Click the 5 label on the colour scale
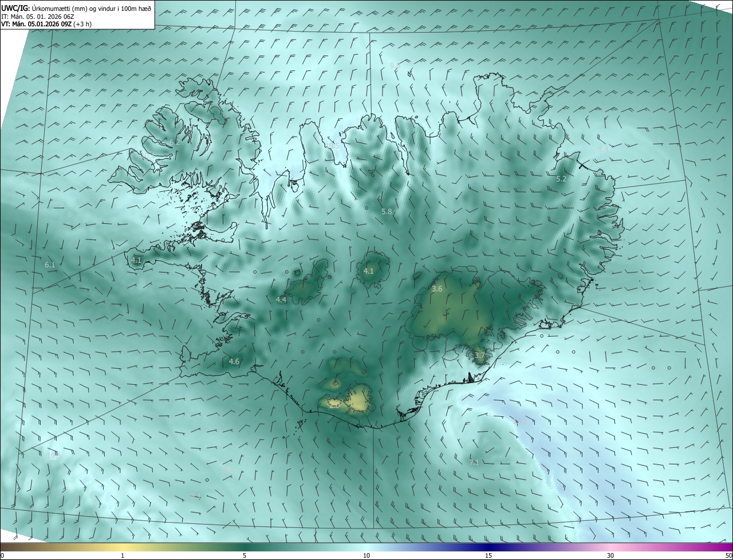733x560 pixels. (245, 556)
